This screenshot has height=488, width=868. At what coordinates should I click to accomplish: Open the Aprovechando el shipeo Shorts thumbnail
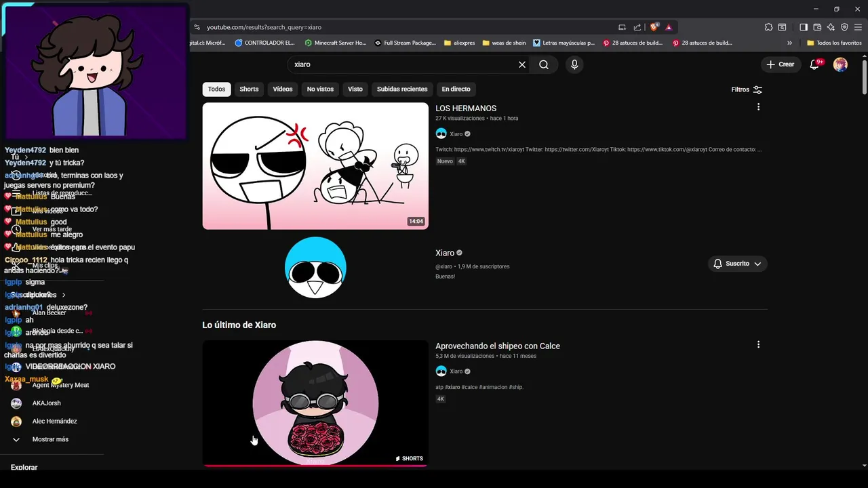tap(315, 403)
